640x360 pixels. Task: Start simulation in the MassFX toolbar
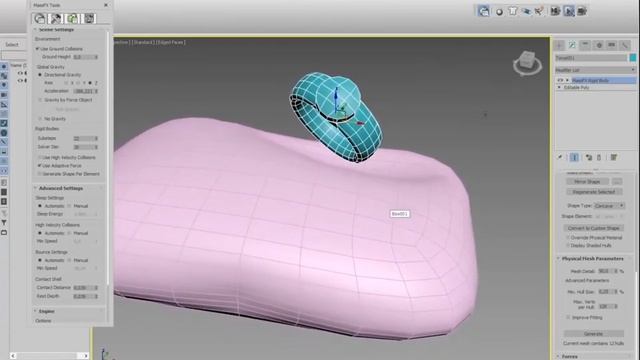point(569,11)
